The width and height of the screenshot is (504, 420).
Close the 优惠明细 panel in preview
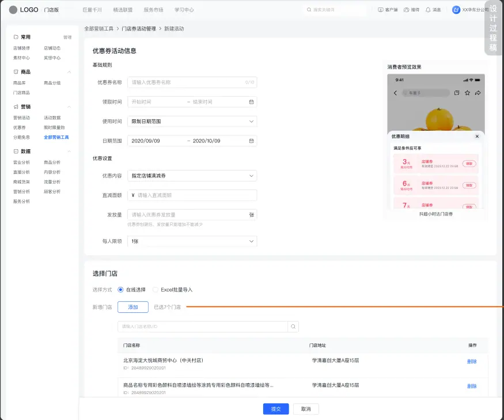(477, 137)
